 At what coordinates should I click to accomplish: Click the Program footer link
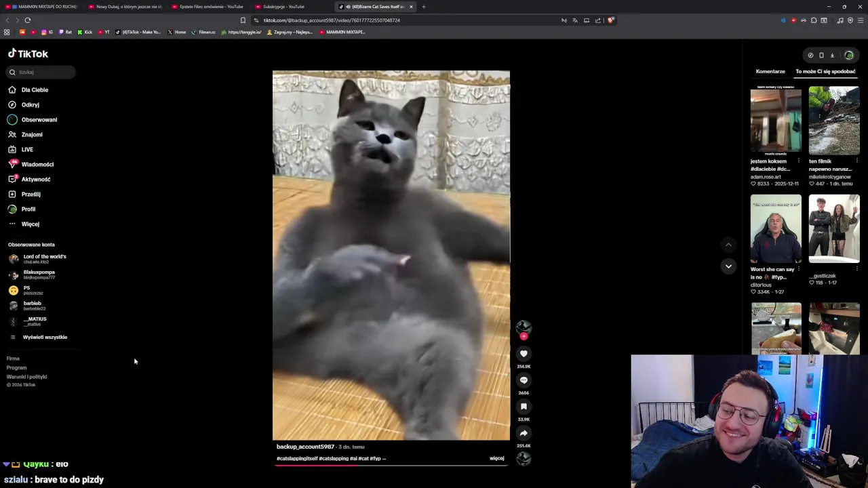[16, 367]
